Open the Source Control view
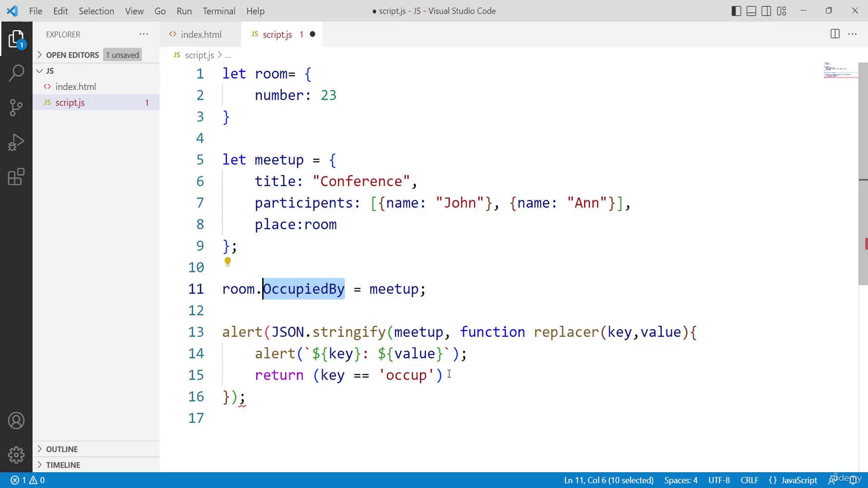Screen dimensions: 868x488 click(16, 108)
